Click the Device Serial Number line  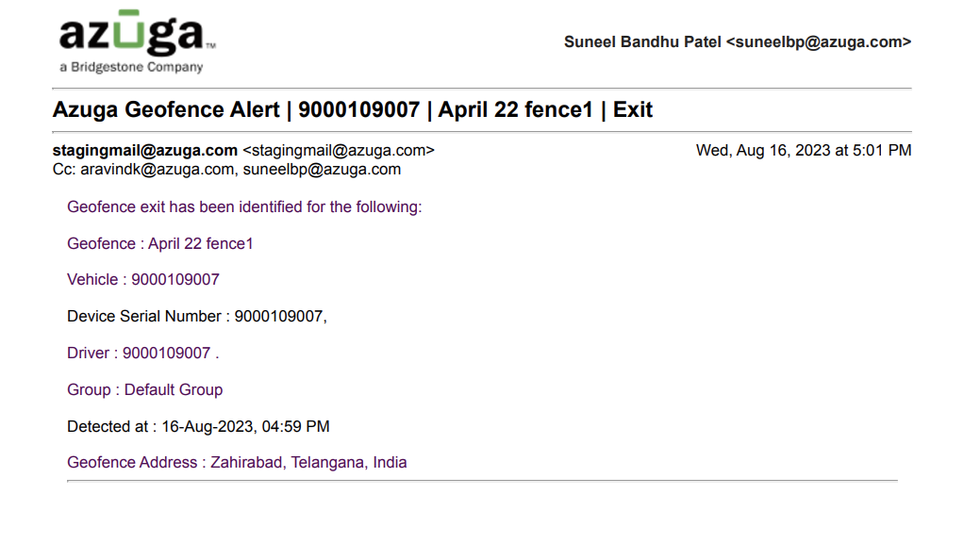pos(197,317)
